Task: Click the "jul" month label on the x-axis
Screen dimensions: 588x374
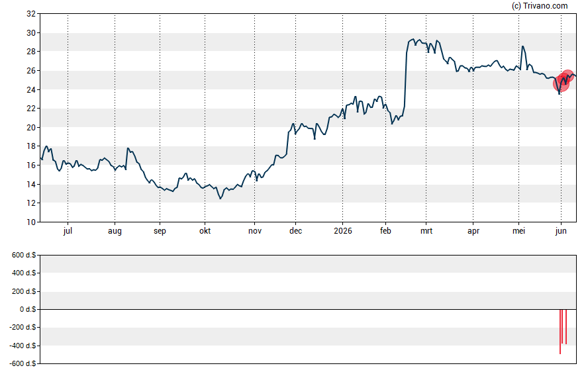Action: (68, 231)
